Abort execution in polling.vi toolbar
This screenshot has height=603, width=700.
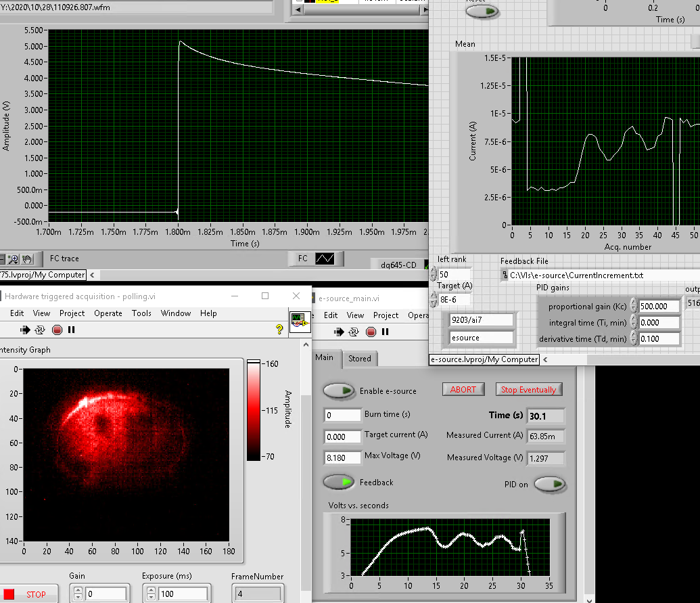[x=57, y=330]
